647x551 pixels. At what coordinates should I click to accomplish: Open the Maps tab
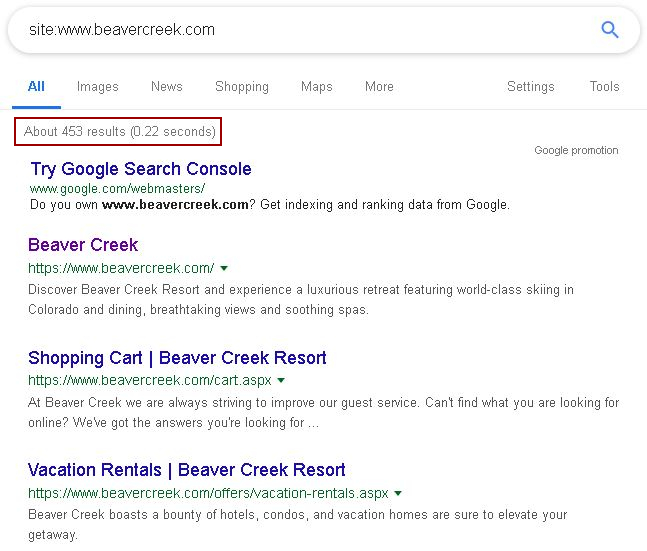pos(316,86)
